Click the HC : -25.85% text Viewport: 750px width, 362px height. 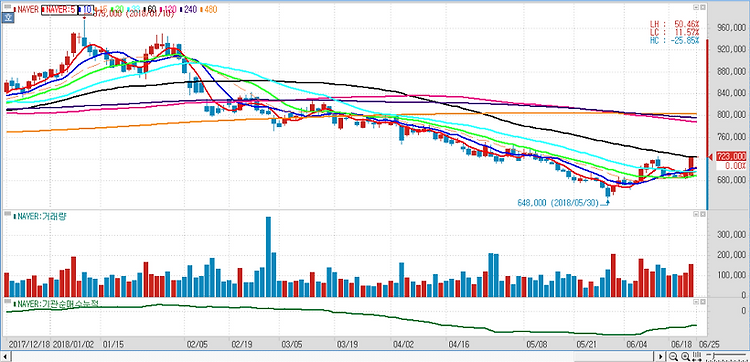pyautogui.click(x=675, y=41)
